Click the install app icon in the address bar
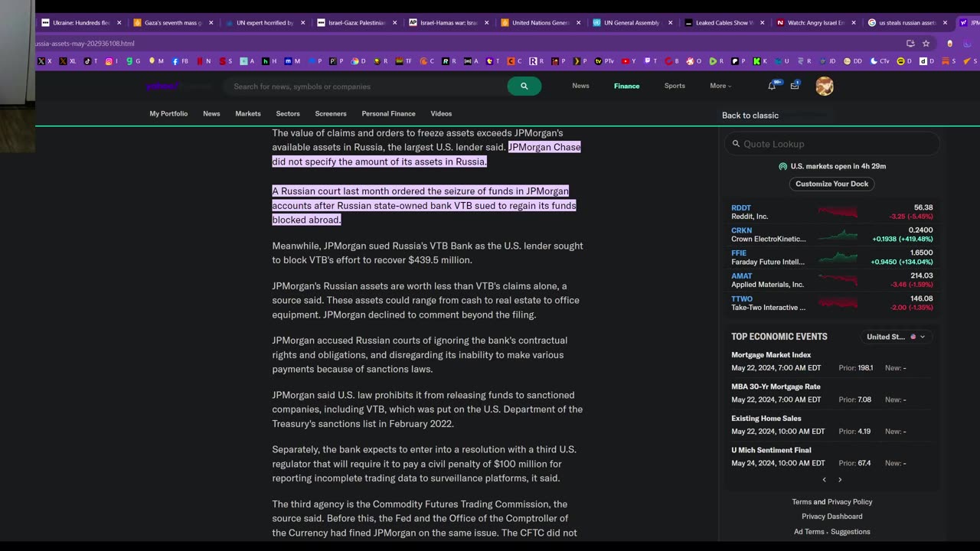The image size is (980, 551). [x=910, y=44]
